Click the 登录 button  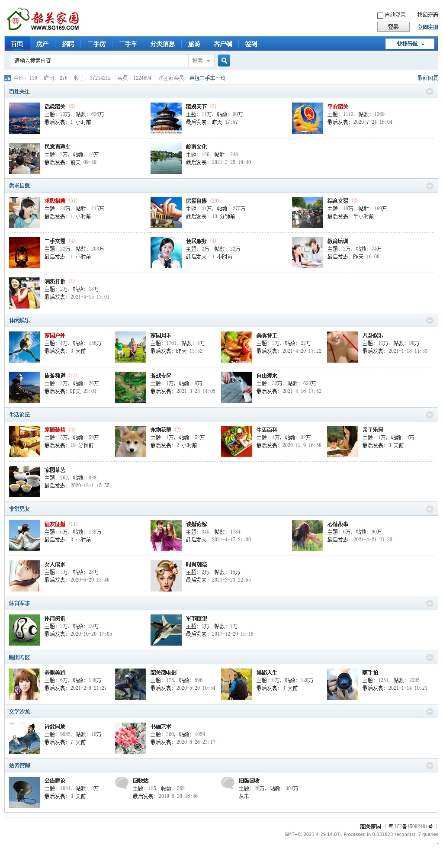click(393, 27)
